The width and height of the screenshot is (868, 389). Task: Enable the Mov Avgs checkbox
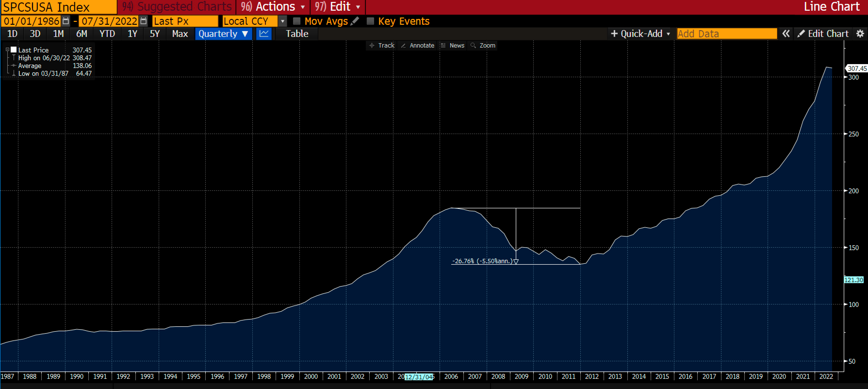pos(296,21)
